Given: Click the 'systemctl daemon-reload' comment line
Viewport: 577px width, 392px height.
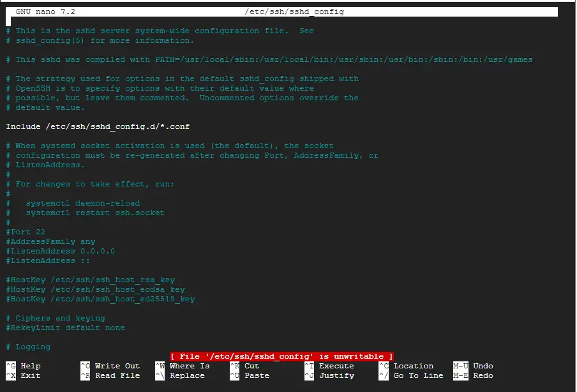Looking at the screenshot, I should point(73,203).
